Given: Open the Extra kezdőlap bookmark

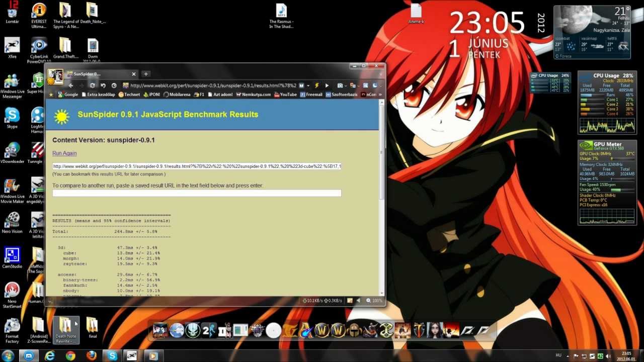Looking at the screenshot, I should (x=98, y=95).
